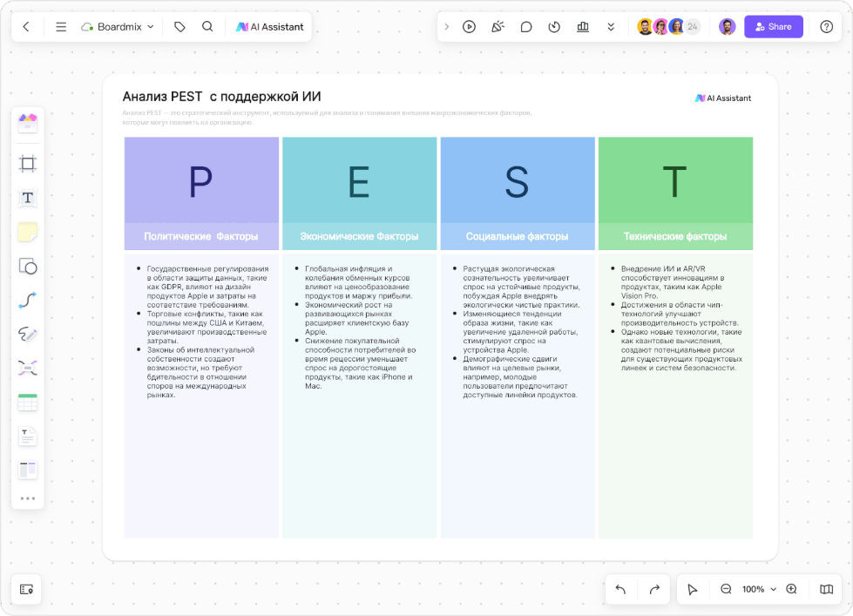Select the Sticky note tool

28,232
